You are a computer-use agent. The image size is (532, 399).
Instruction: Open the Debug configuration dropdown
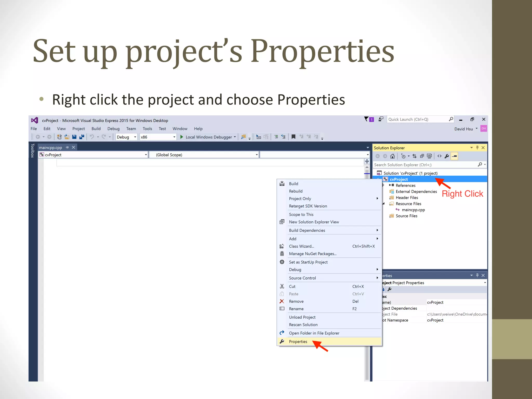point(135,137)
